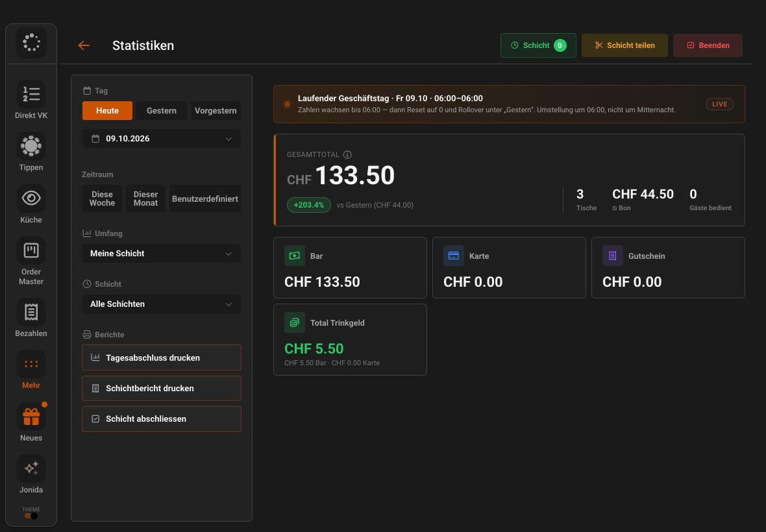Click the info icon beside Gesamttotal
The height and width of the screenshot is (532, 766).
coord(347,154)
